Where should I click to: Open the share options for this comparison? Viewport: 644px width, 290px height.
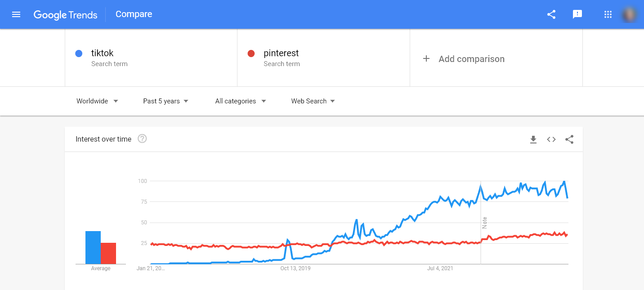[x=551, y=14]
